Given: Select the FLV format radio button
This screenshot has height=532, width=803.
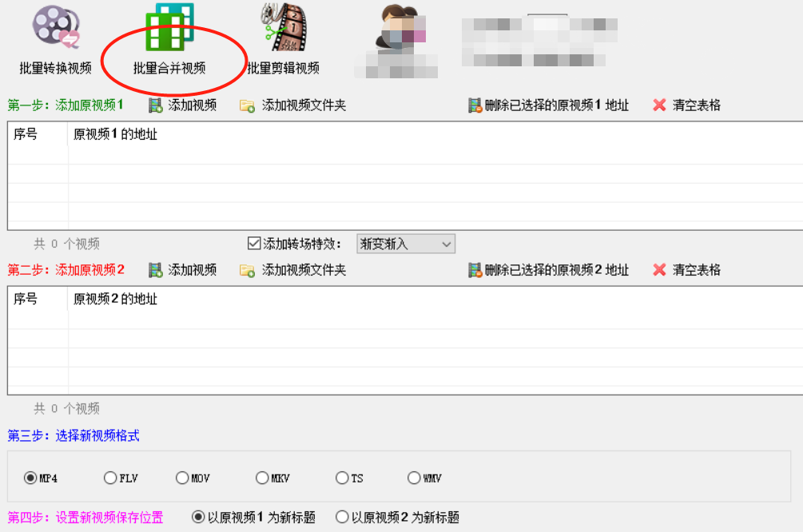Looking at the screenshot, I should tap(110, 478).
